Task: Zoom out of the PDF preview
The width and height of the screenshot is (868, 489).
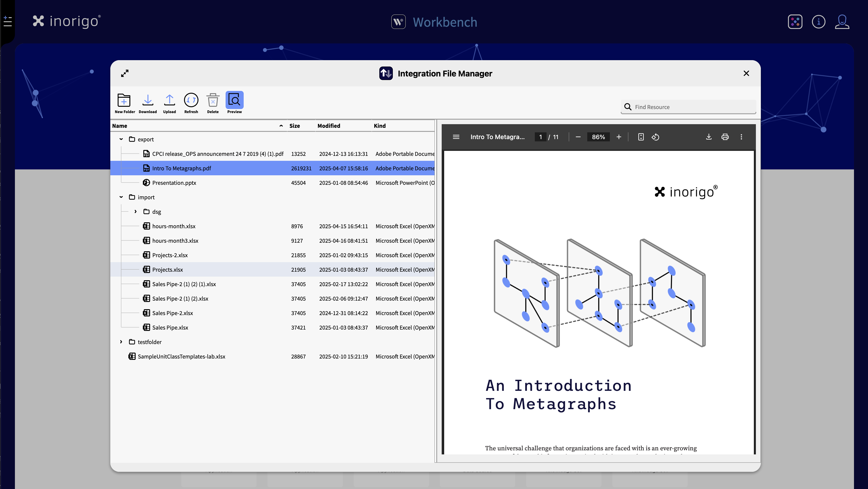Action: click(578, 137)
